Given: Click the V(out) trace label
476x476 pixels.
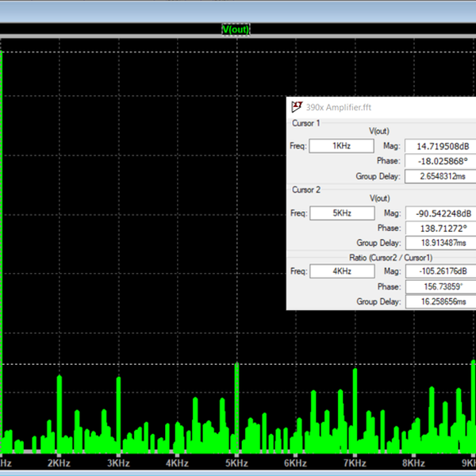Looking at the screenshot, I should (237, 29).
